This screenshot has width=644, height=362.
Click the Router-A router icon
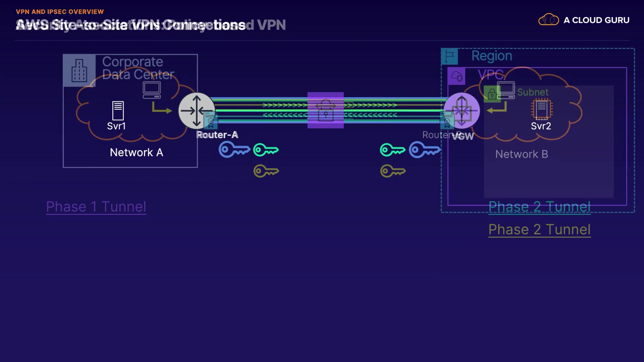click(x=196, y=111)
